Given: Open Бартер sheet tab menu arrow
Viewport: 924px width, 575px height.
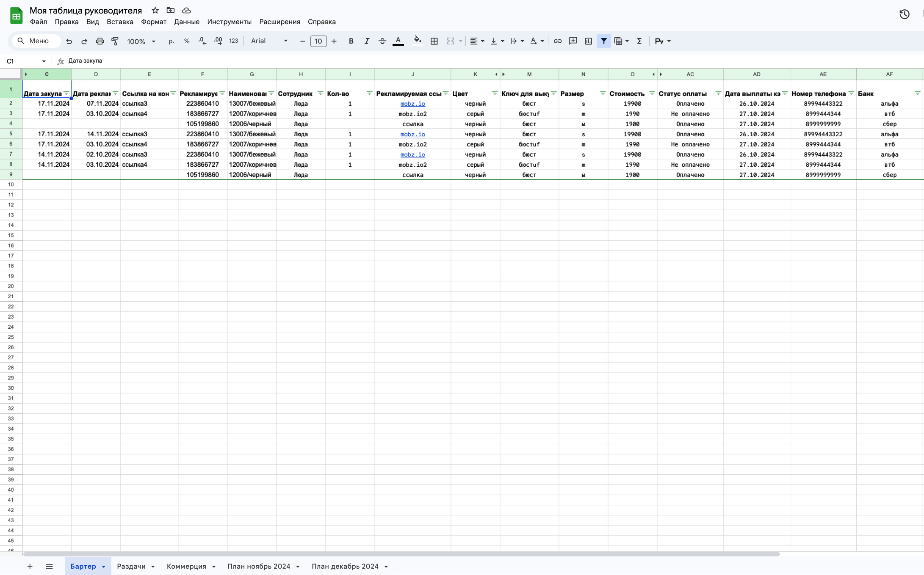Looking at the screenshot, I should coord(103,567).
